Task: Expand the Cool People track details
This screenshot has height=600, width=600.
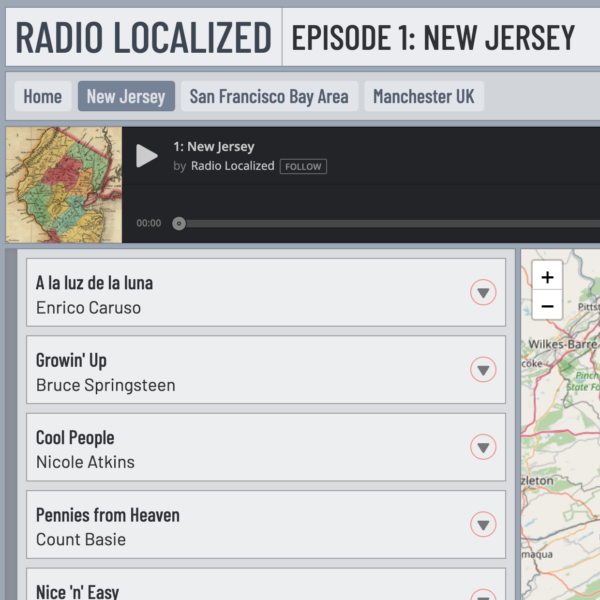Action: click(483, 447)
